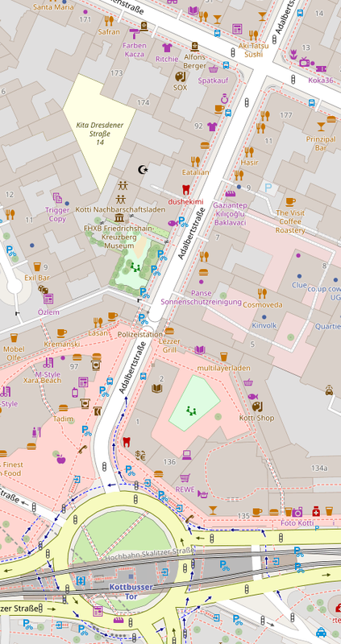Select the playground icon near Kotti Shop
Screen dimensions: 341x644
pyautogui.click(x=190, y=411)
